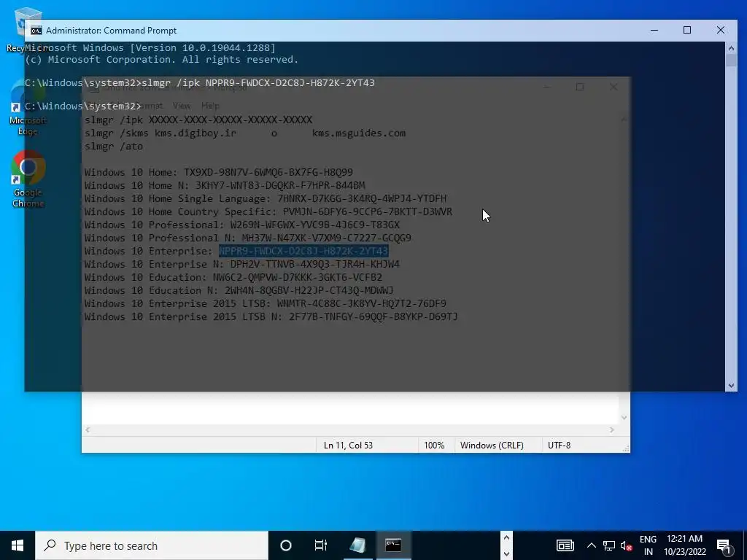Viewport: 747px width, 560px height.
Task: Click '(c) Microsoft Corporation' copyright line
Action: point(161,60)
